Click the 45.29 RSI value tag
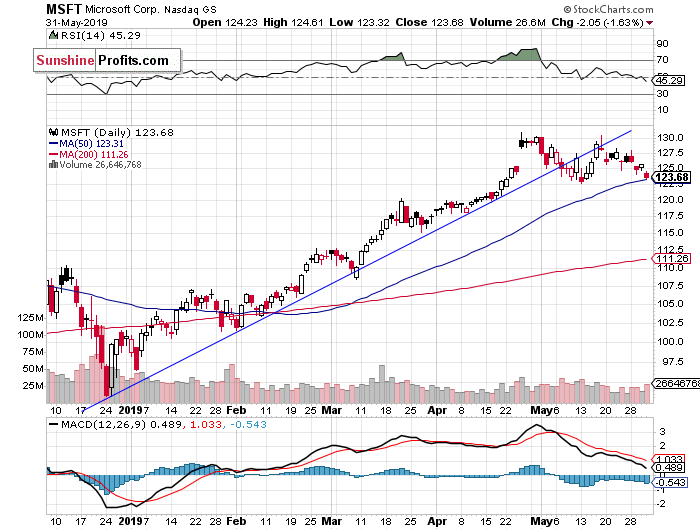Screen dimensions: 700x530 pyautogui.click(x=669, y=81)
